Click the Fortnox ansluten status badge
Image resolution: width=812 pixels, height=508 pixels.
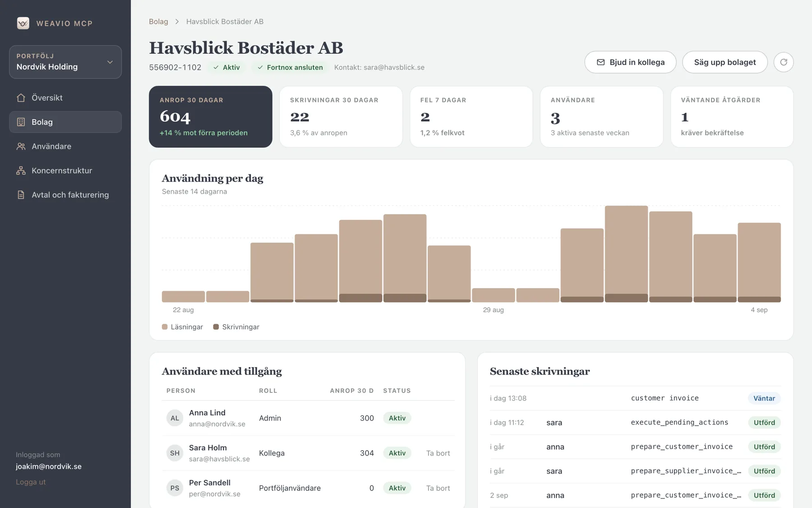[x=290, y=67]
